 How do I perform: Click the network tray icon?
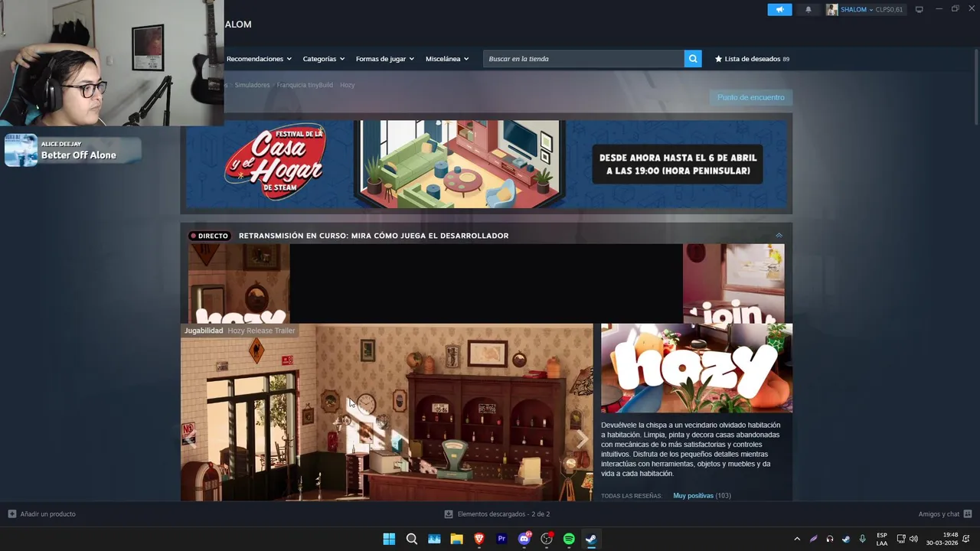[x=901, y=539]
